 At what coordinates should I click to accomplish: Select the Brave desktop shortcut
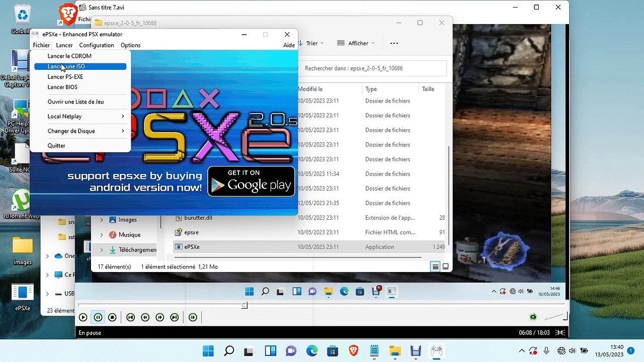67,14
